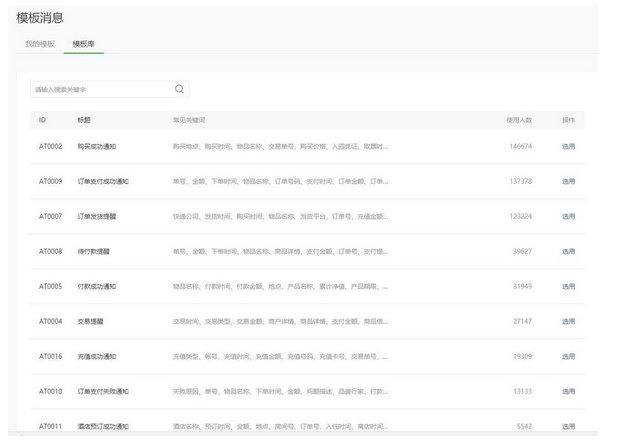Choose 选用 on the AT0009 row
Screen dimensions: 618x445
(568, 181)
